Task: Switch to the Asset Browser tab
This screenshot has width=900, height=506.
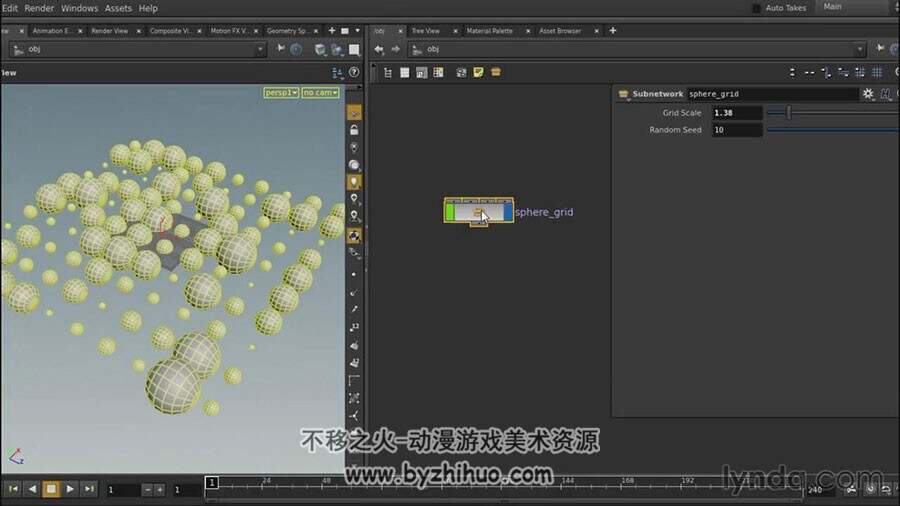Action: (560, 31)
